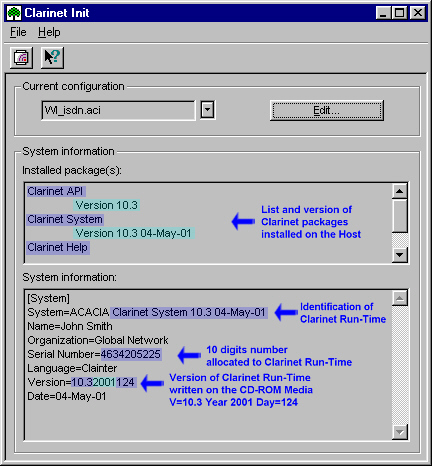The image size is (432, 466).
Task: Click the Serial Number=4634205225 line
Action: (x=95, y=354)
